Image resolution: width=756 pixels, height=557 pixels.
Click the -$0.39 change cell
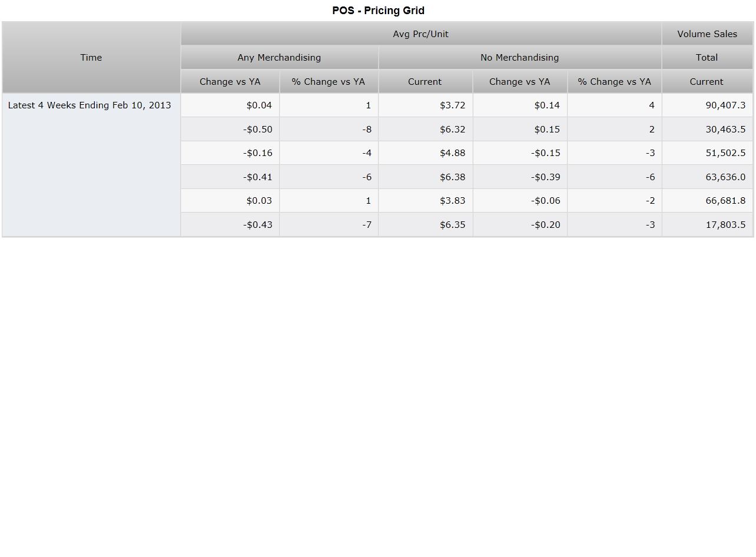pyautogui.click(x=520, y=177)
